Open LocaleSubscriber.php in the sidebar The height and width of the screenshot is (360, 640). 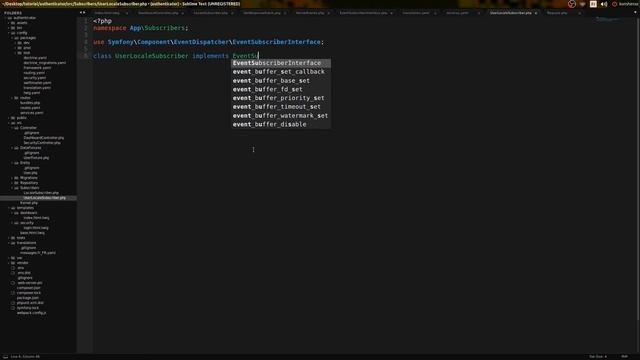[x=41, y=193]
